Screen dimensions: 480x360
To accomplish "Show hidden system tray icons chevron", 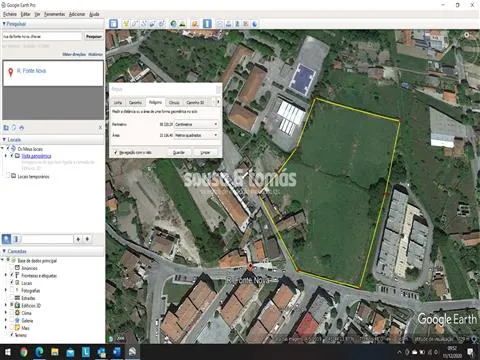I will coord(399,352).
